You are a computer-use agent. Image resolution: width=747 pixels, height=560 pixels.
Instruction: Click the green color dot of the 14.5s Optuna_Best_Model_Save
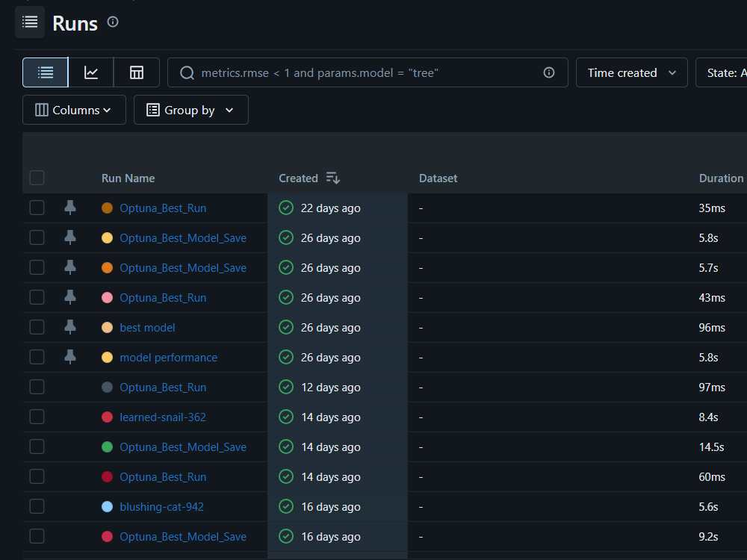tap(107, 447)
